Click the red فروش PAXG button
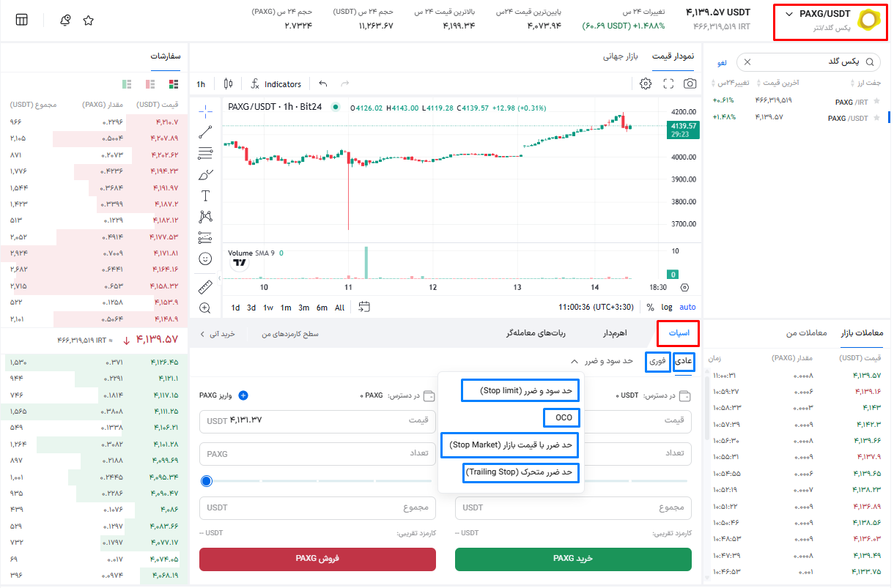Screen dimensions: 894x588 pyautogui.click(x=317, y=559)
